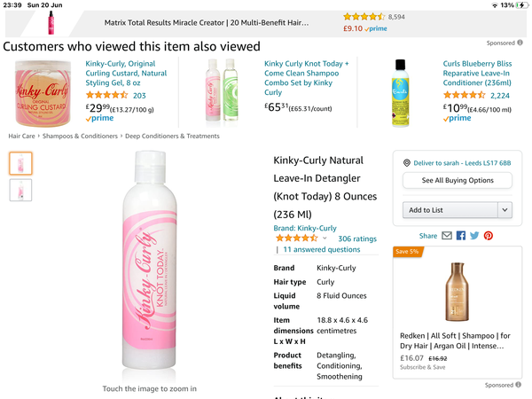
Task: Share product via email envelope icon
Action: 447,236
